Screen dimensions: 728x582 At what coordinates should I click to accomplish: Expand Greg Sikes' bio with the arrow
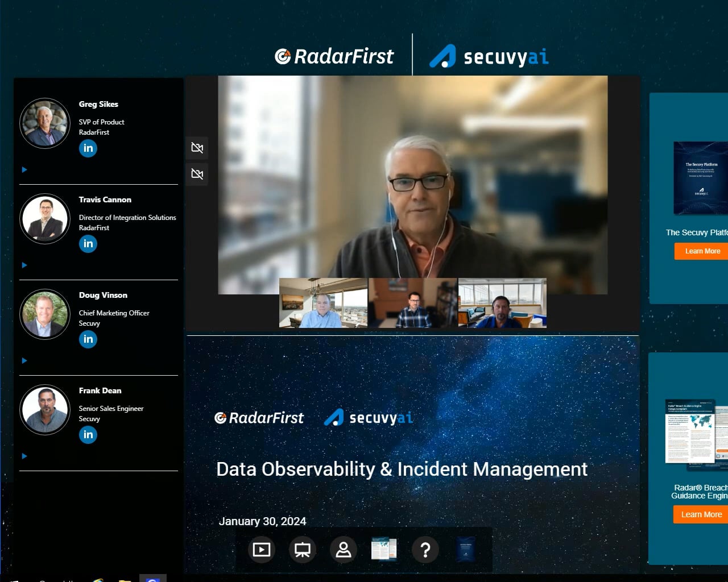24,169
